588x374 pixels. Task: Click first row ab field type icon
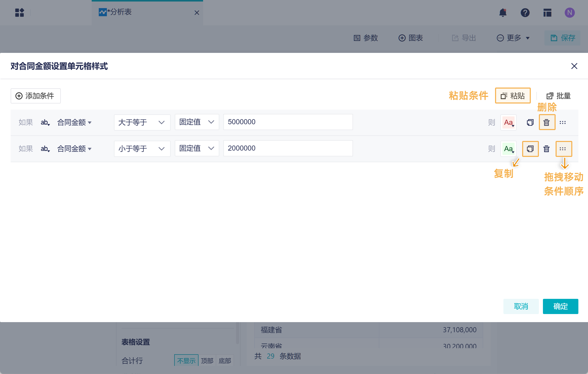45,122
